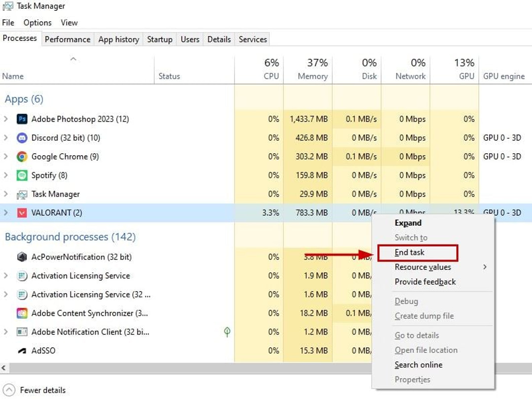
Task: Open the Options menu
Action: click(x=37, y=23)
